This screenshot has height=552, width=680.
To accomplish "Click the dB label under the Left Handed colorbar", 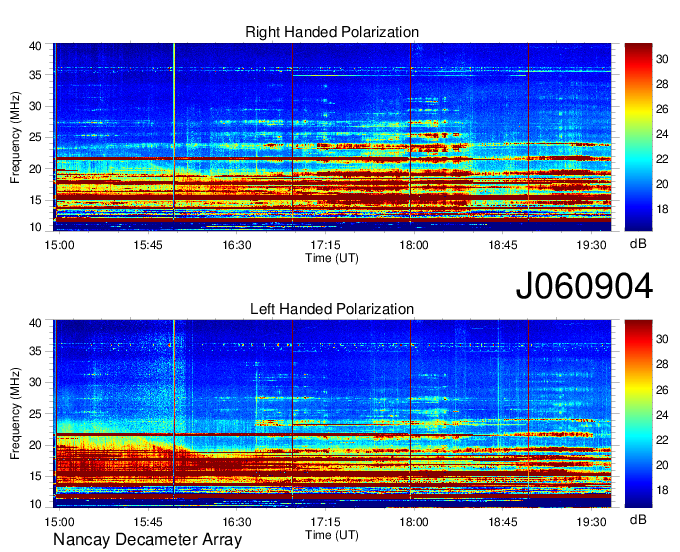I will pos(638,519).
